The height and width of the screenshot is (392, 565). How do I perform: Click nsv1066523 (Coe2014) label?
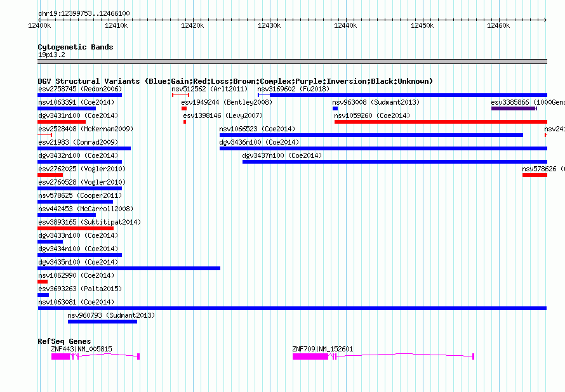pyautogui.click(x=257, y=129)
